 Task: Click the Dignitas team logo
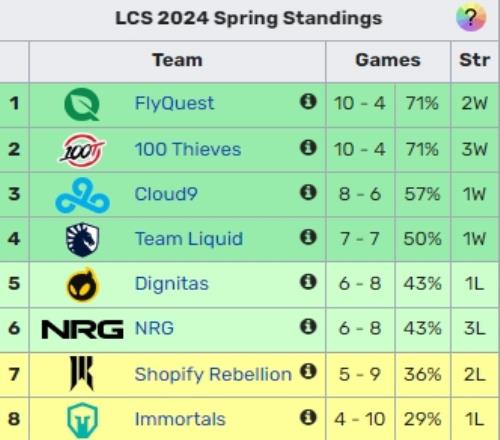(82, 284)
